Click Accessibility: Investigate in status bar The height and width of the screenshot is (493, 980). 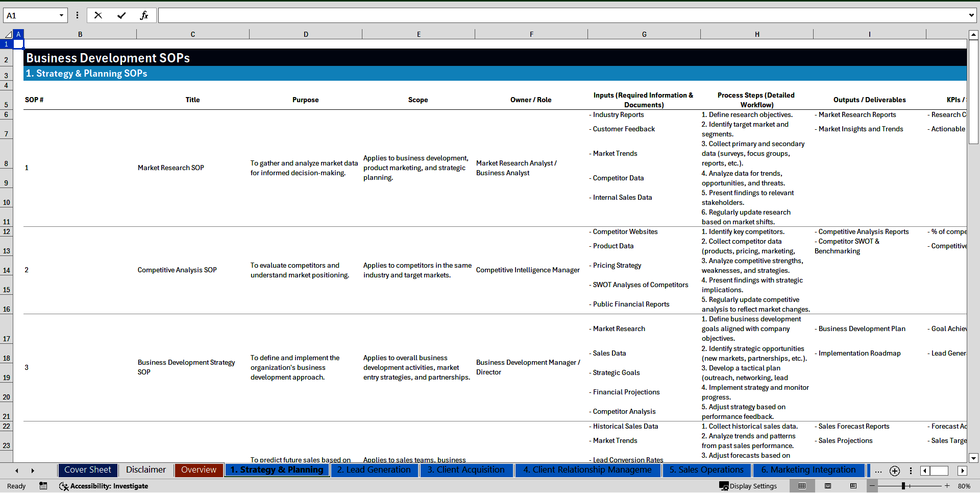click(x=104, y=486)
